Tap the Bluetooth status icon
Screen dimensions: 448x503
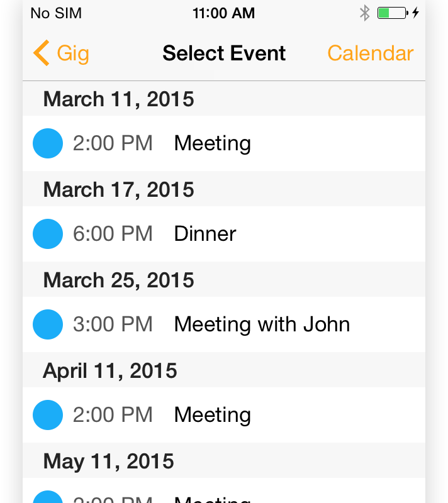364,13
